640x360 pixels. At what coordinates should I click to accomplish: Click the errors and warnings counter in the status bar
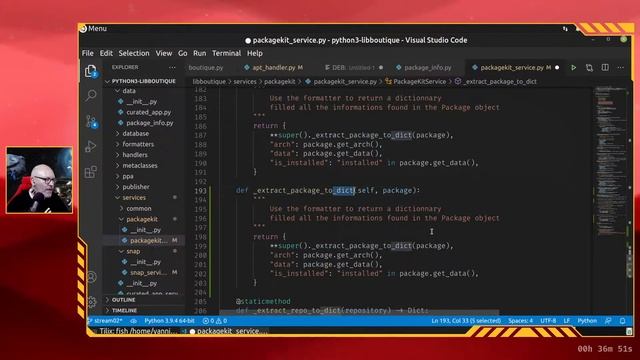click(x=215, y=321)
